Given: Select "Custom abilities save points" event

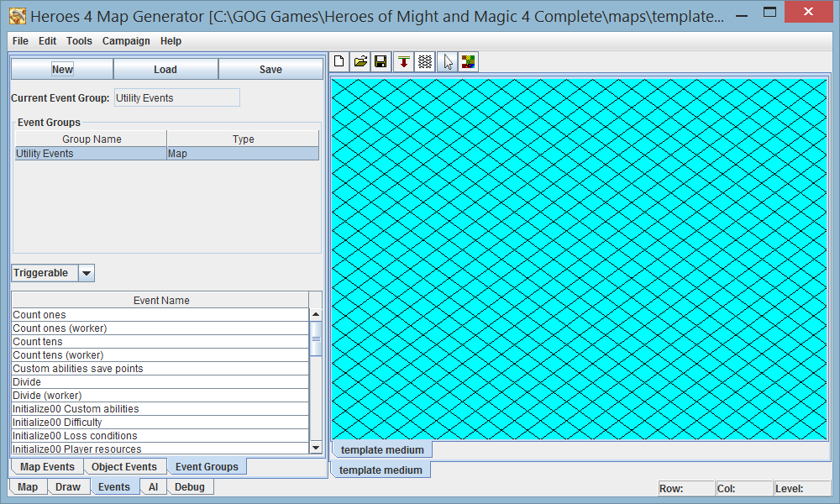Looking at the screenshot, I should click(x=160, y=368).
